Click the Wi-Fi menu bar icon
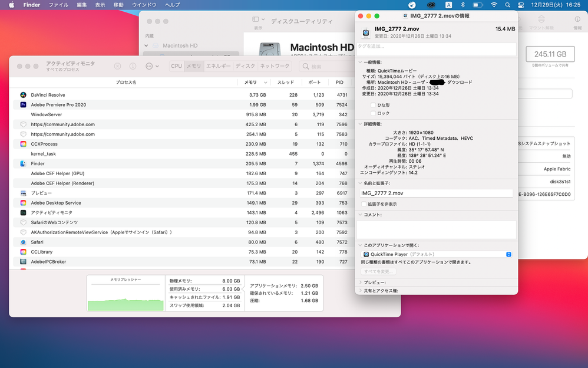 [x=494, y=5]
